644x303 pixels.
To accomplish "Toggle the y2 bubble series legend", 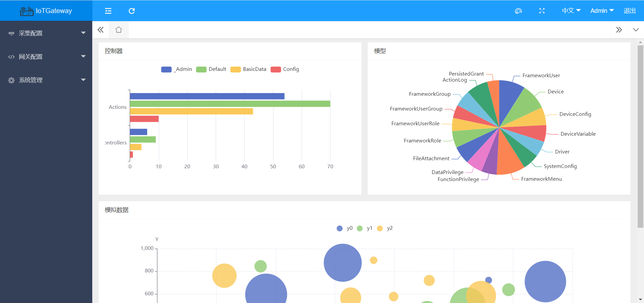I will tap(385, 228).
